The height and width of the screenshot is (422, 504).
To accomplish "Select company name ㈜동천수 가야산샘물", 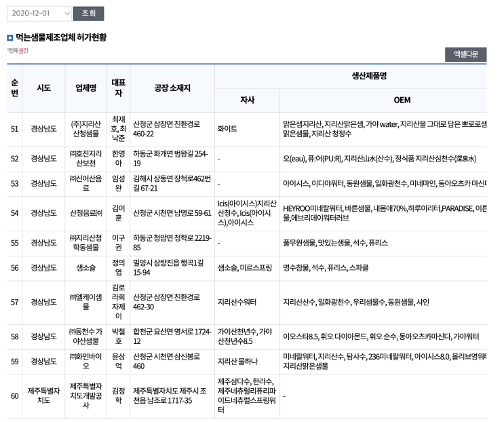I will point(86,337).
